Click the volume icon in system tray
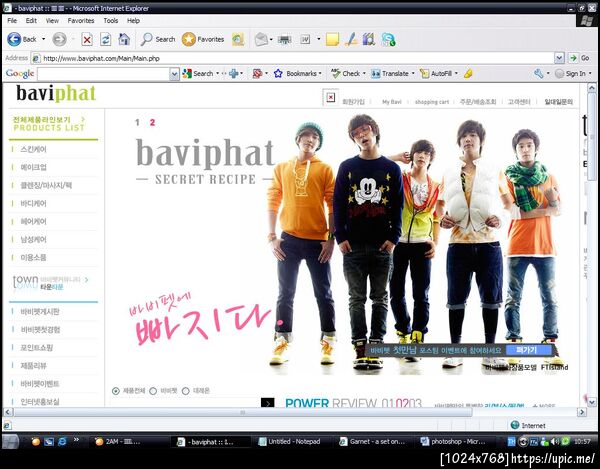 coord(555,441)
